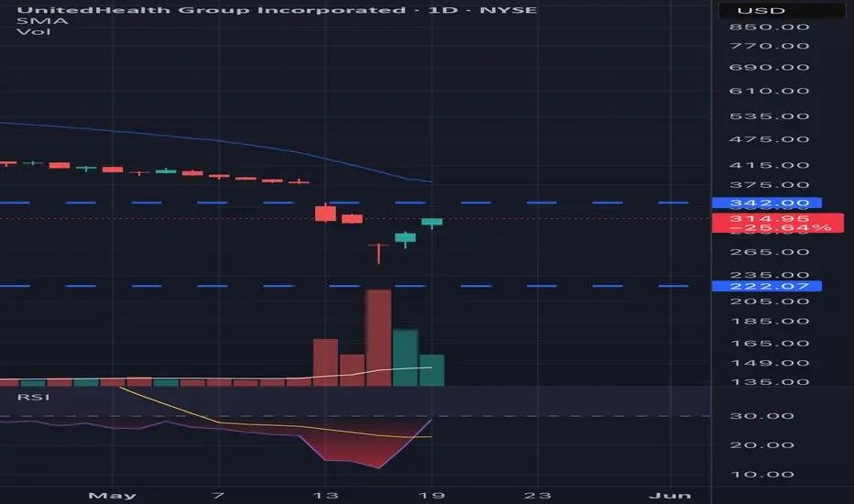The width and height of the screenshot is (854, 504).
Task: Click the 850.00 price axis value
Action: pyautogui.click(x=769, y=27)
